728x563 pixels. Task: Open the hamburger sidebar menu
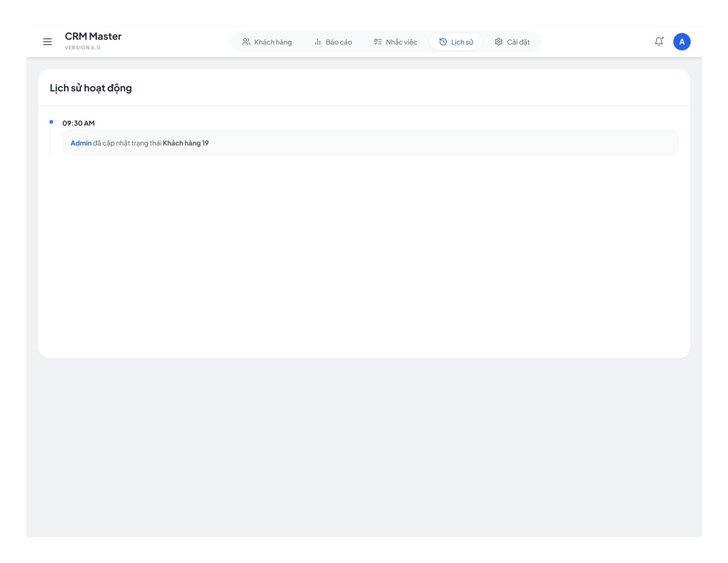[x=47, y=42]
